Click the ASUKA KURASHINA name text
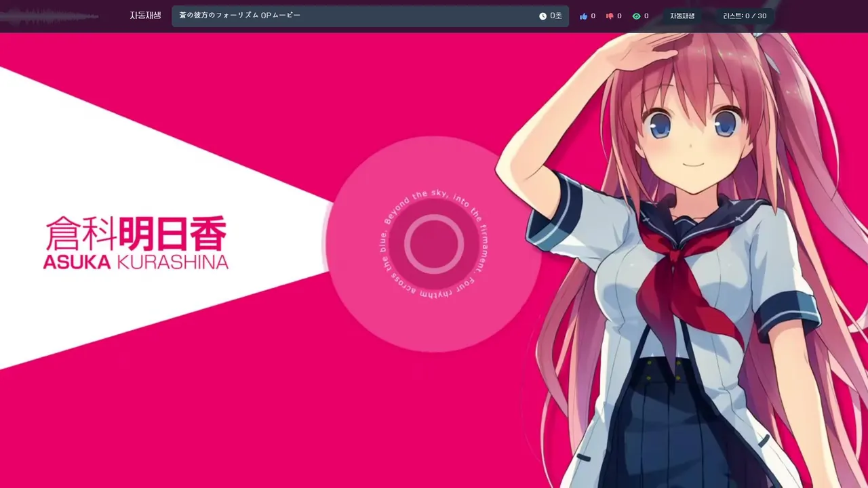This screenshot has width=868, height=488. coord(136,262)
